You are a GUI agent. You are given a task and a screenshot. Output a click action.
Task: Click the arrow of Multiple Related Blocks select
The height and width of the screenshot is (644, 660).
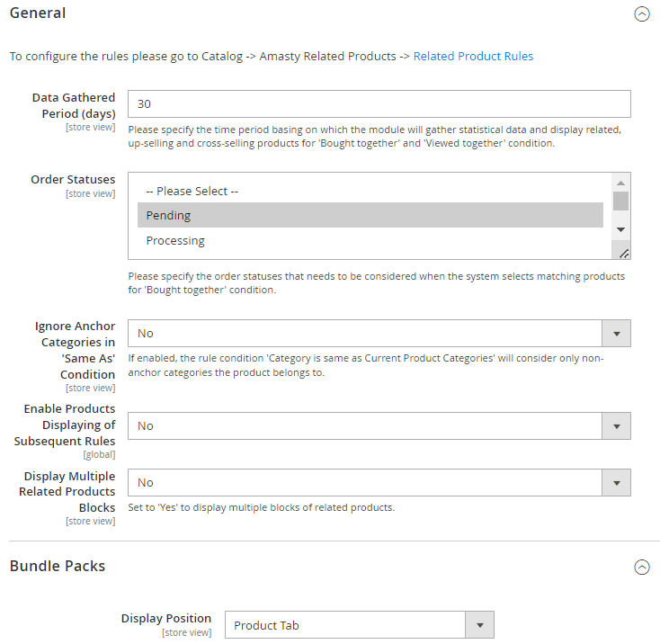coord(616,482)
